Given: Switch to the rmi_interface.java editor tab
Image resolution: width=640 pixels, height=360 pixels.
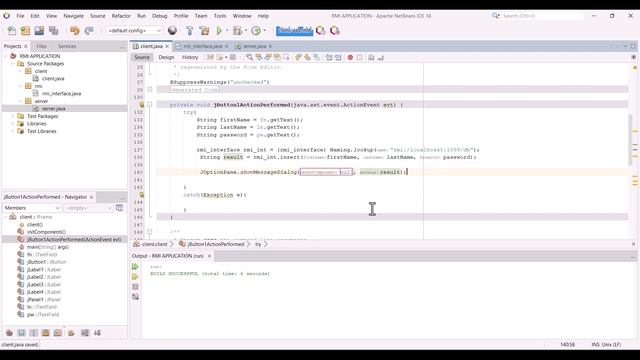Looking at the screenshot, I should [202, 47].
